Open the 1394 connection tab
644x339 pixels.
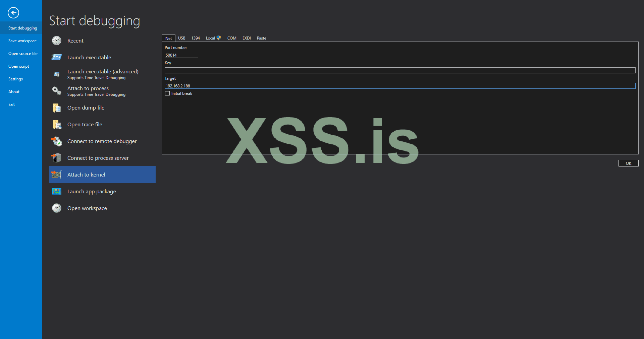(x=196, y=38)
